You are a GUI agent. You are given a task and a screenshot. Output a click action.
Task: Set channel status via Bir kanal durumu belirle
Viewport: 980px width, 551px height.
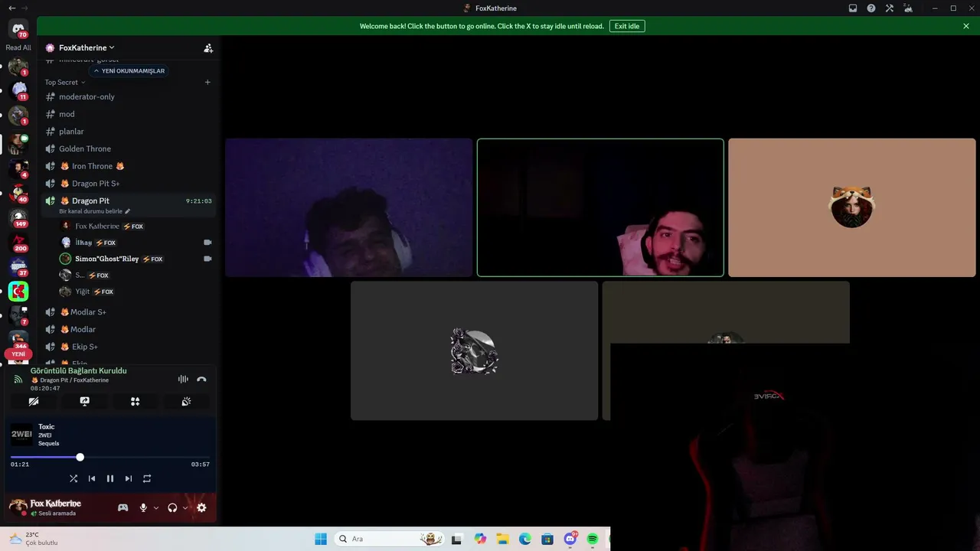point(95,211)
